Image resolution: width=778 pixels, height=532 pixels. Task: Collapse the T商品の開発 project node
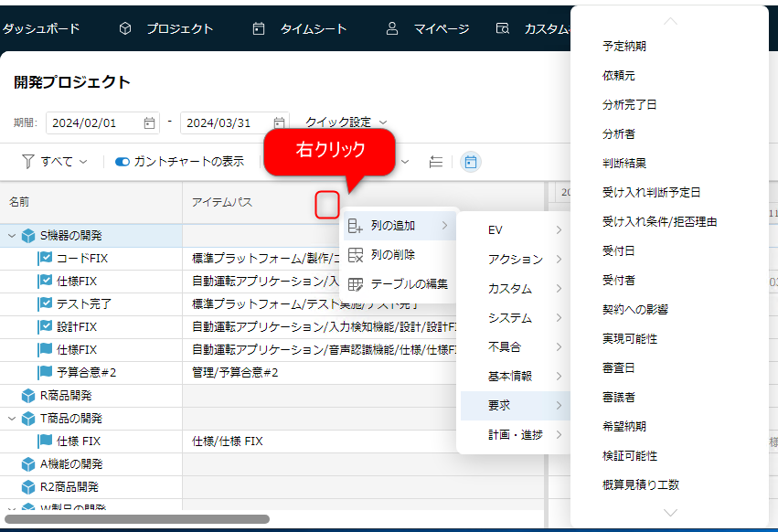12,419
